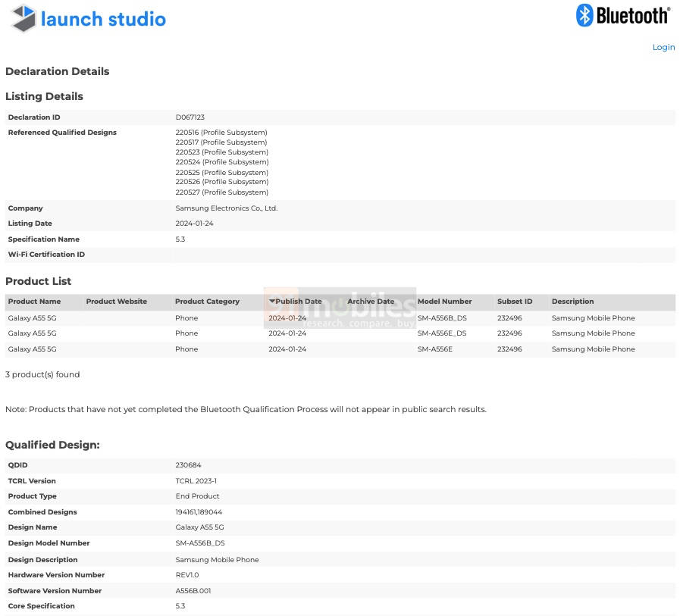
Task: Click the Listing Date value 2024-01-24
Action: coord(194,224)
